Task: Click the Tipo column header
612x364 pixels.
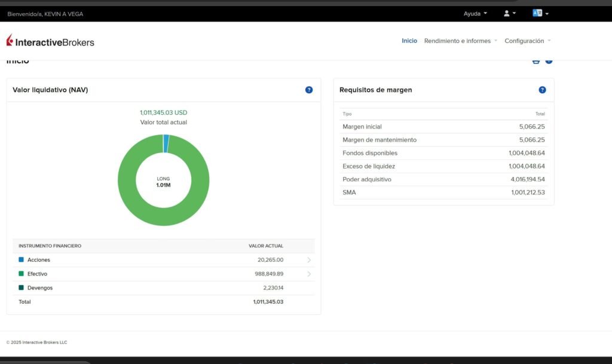Action: (347, 114)
